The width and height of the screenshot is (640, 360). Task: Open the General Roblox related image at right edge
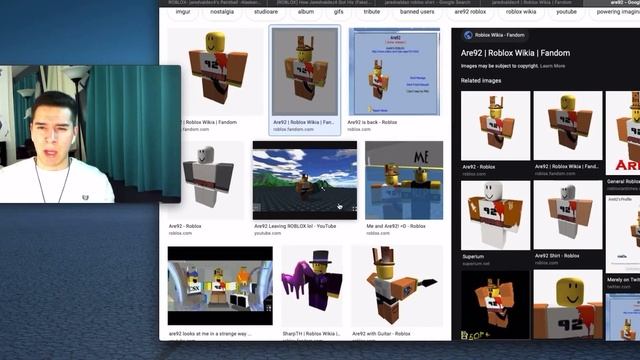[623, 133]
